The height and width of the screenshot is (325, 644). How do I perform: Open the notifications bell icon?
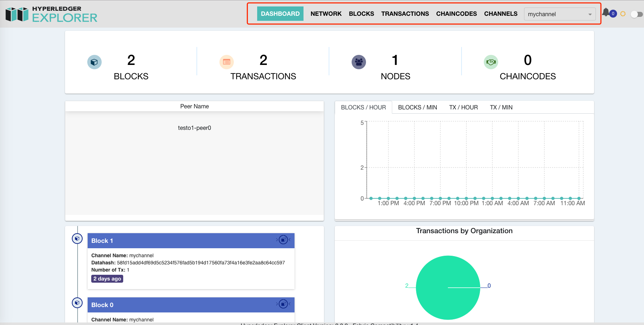point(606,13)
